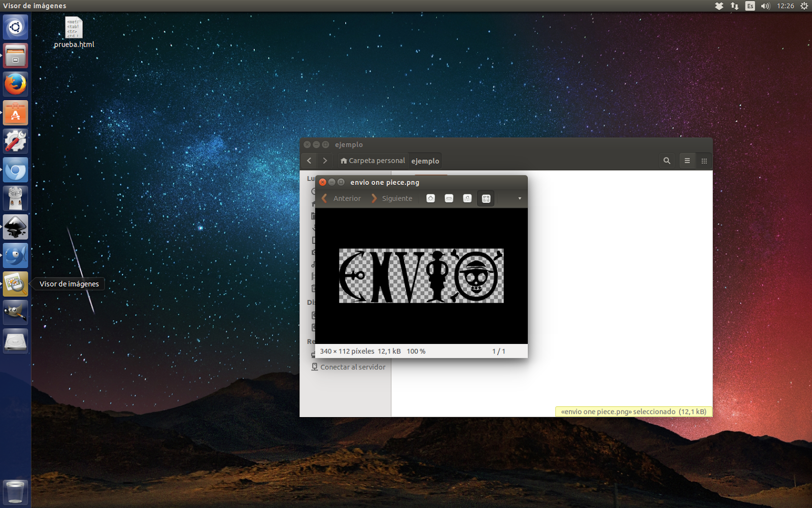Click the 1 / 1 image counter
812x508 pixels.
(x=499, y=352)
